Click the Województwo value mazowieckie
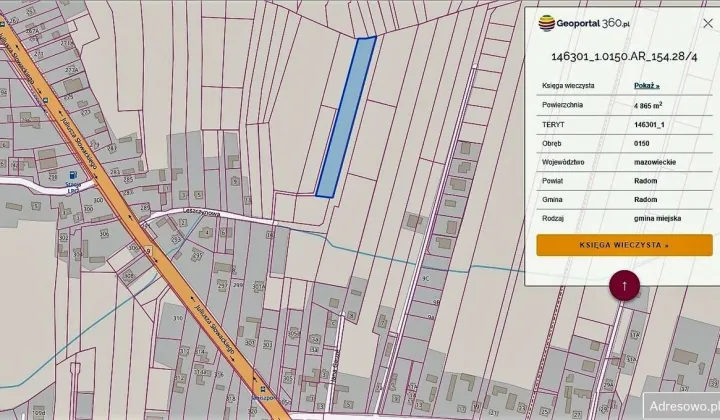The width and height of the screenshot is (720, 420). 655,162
